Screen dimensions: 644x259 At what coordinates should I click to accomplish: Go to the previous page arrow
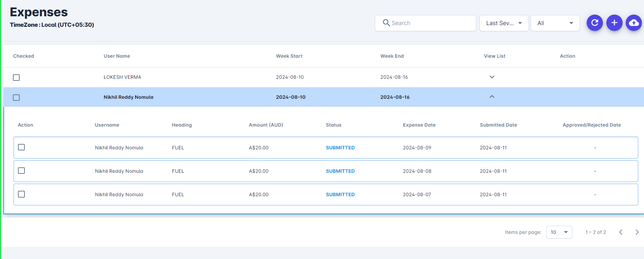click(621, 232)
